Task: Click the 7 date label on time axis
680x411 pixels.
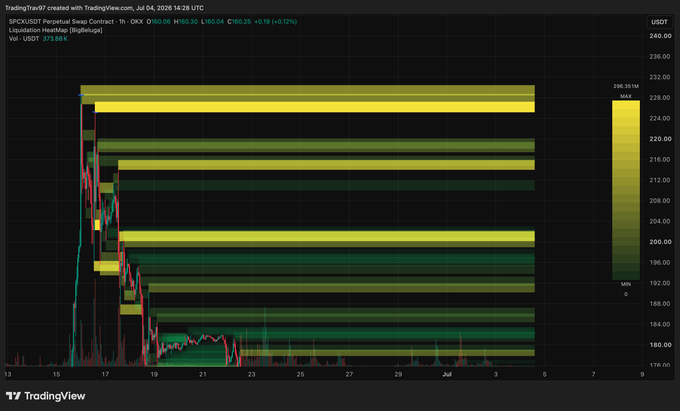Action: pyautogui.click(x=593, y=374)
